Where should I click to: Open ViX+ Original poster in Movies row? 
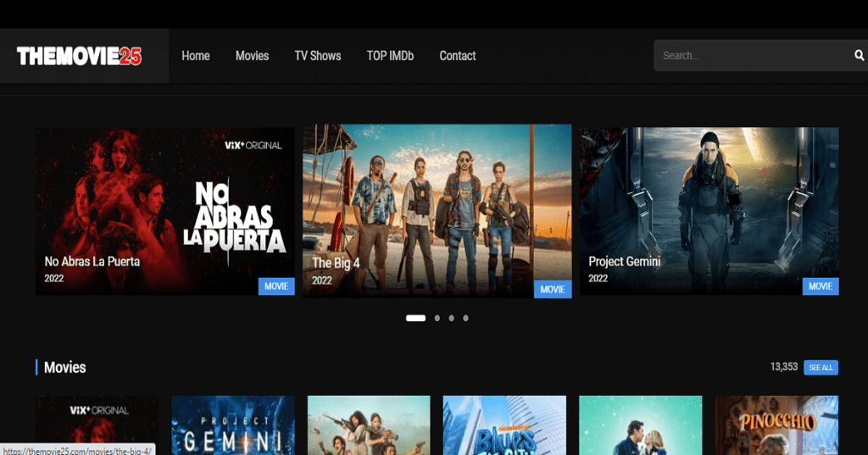click(97, 425)
